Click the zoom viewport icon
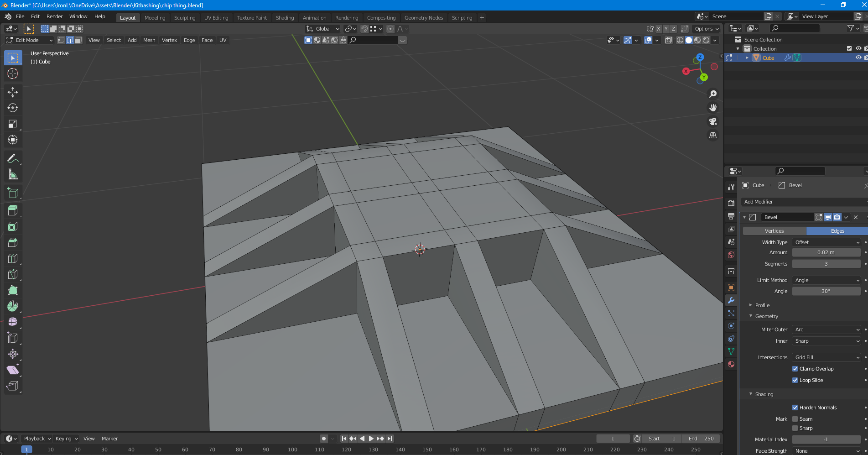 click(x=712, y=94)
